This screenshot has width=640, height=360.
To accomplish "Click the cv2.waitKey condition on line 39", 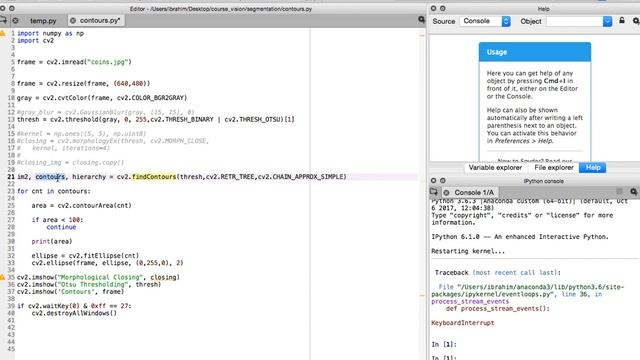I will click(x=74, y=306).
